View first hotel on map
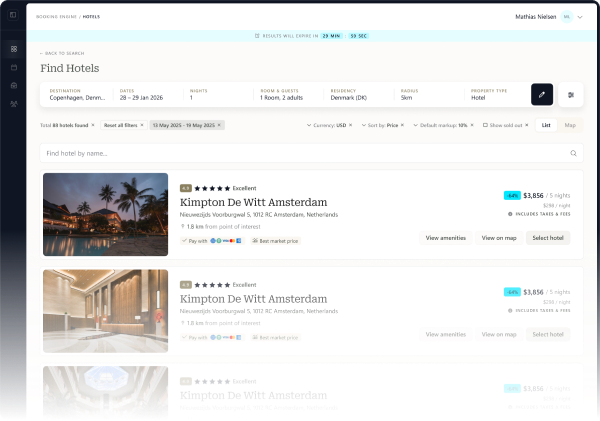This screenshot has height=421, width=600. pyautogui.click(x=499, y=238)
